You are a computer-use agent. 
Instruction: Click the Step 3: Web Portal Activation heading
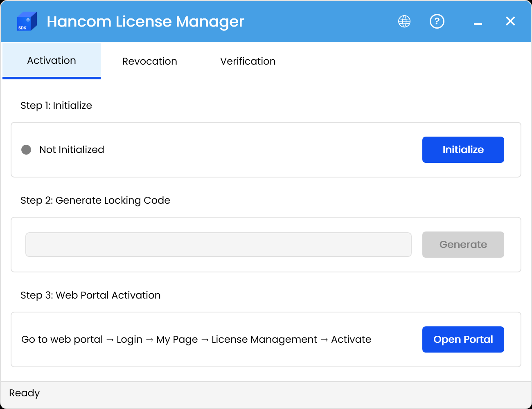90,295
